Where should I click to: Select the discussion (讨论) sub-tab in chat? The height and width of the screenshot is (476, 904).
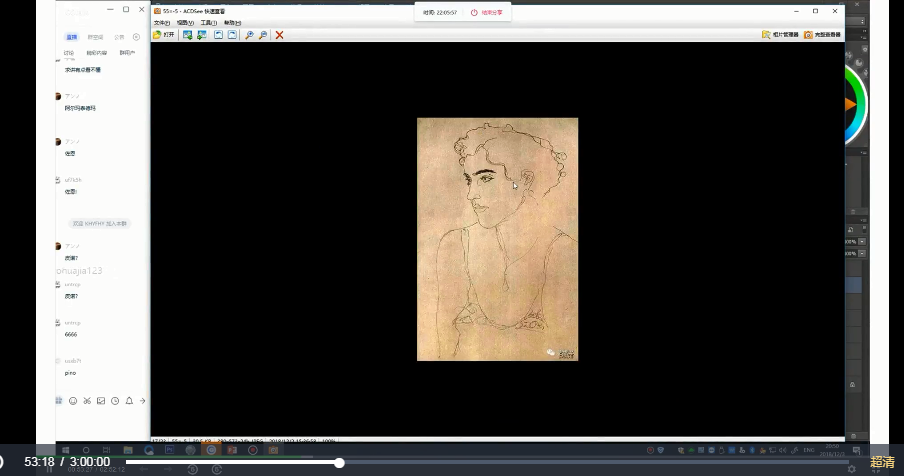pos(69,52)
